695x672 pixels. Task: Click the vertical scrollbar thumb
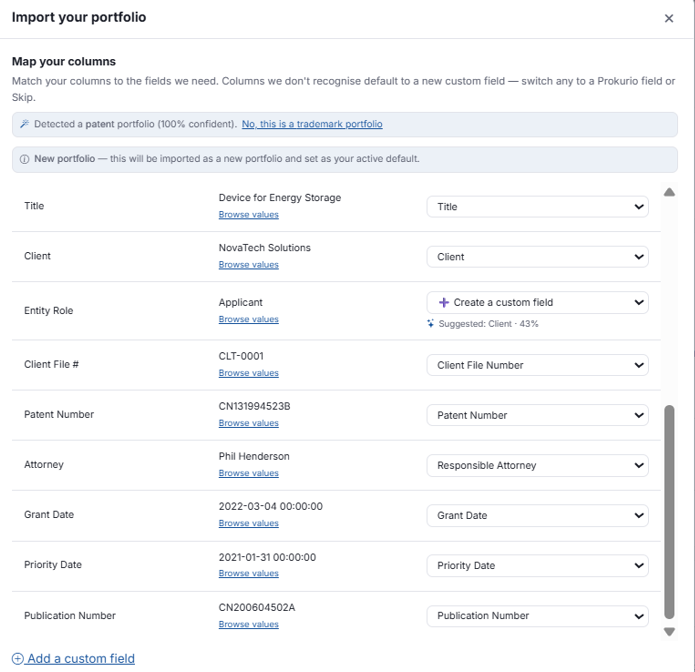point(669,512)
